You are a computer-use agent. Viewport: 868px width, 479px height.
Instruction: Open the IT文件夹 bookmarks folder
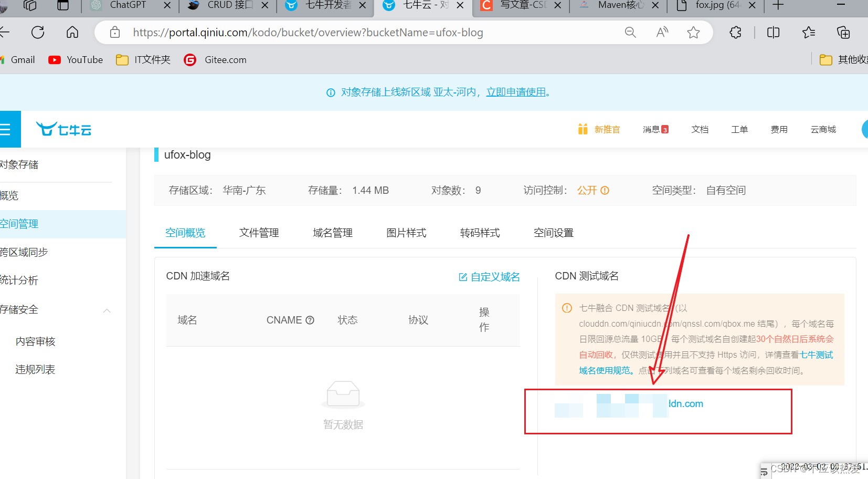[x=143, y=60]
